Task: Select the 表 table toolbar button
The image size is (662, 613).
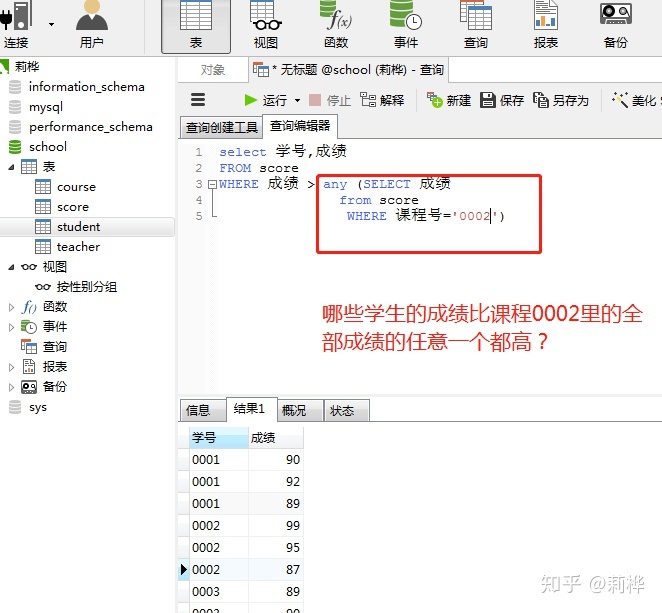Action: 196,25
